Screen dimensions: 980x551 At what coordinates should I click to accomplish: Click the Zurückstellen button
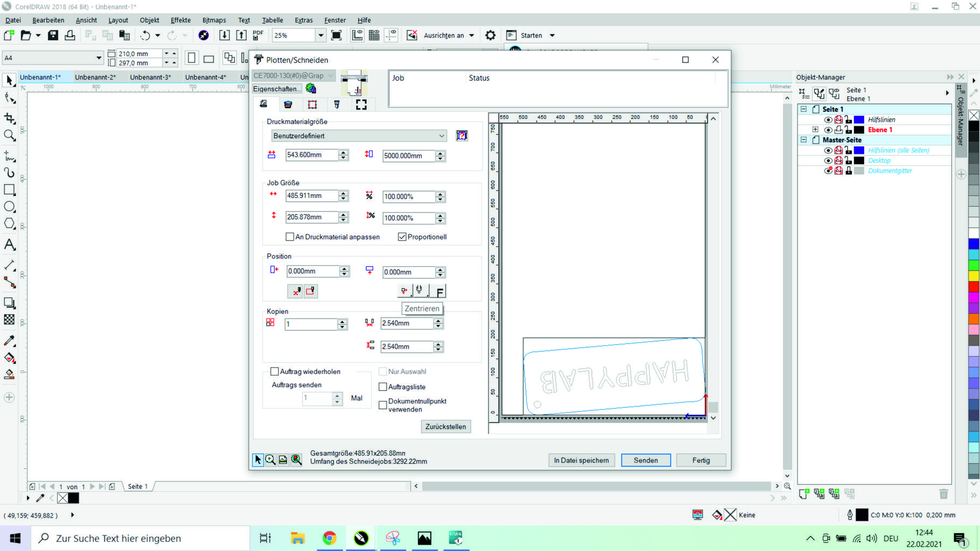coord(445,427)
